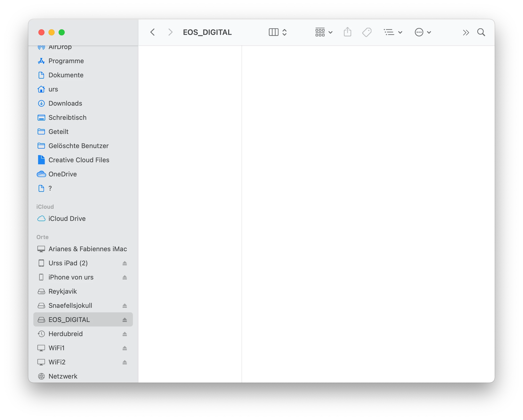Eject iPhone von urs
Image resolution: width=523 pixels, height=420 pixels.
point(125,277)
